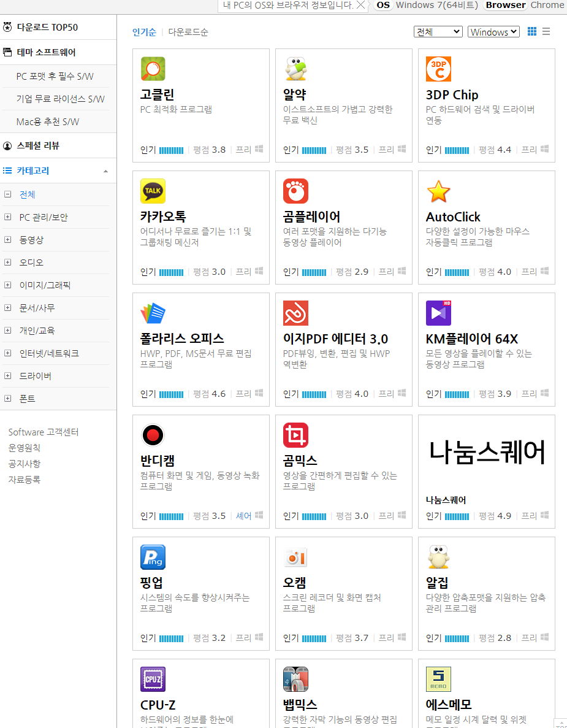Collapse the 전체 category tree node
This screenshot has height=728, width=567.
pyautogui.click(x=7, y=194)
